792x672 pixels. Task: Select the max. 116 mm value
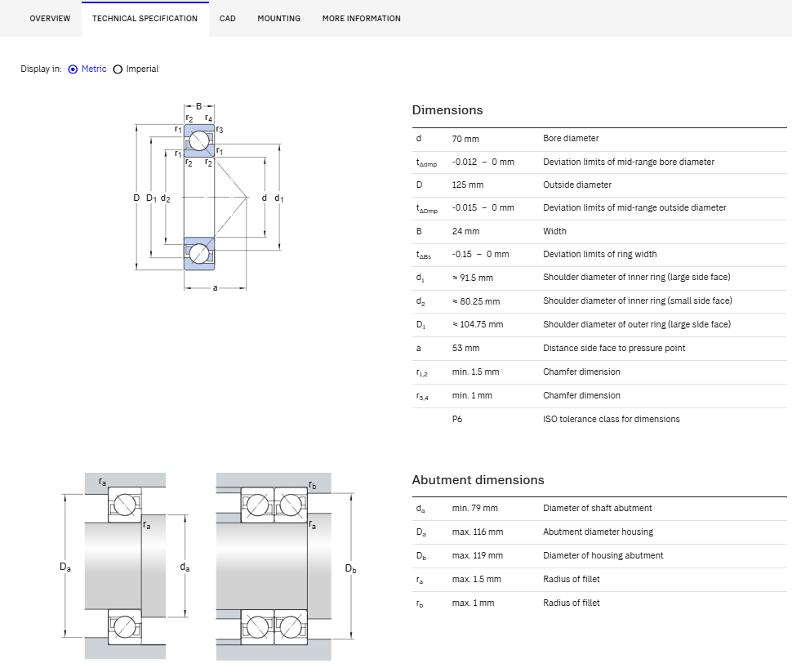[x=478, y=532]
